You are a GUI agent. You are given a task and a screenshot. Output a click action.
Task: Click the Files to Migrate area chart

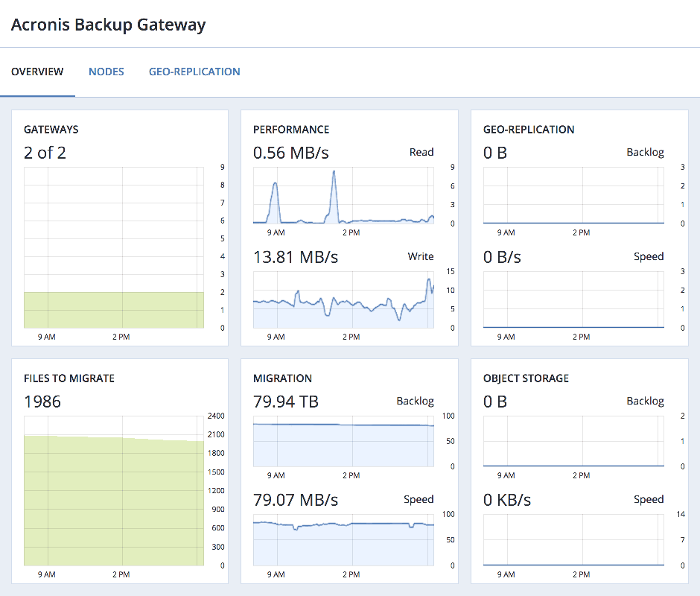pos(113,492)
